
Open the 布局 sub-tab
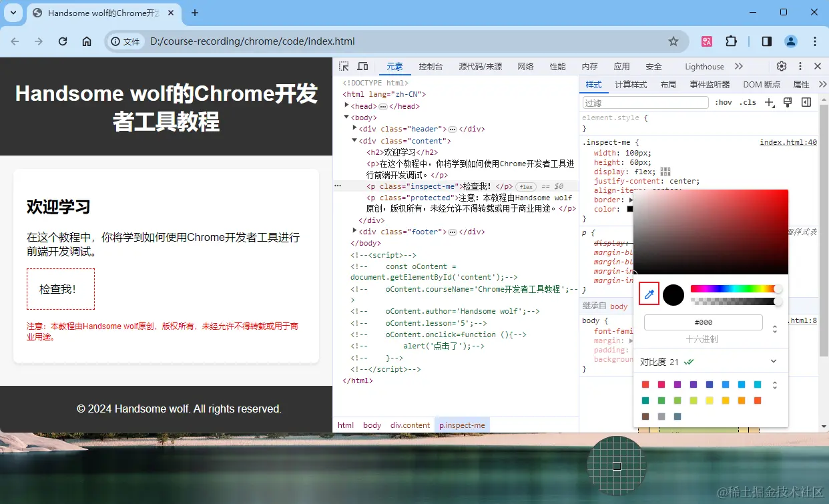pos(668,85)
